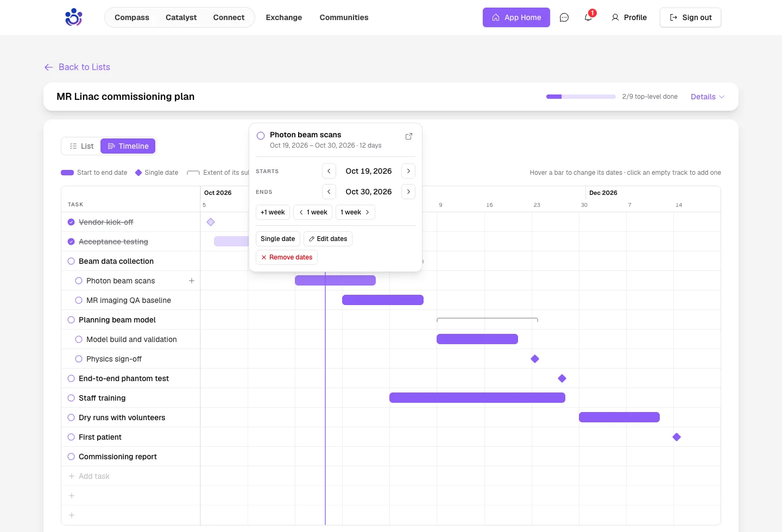Open the Profile page
The image size is (782, 532).
coord(629,17)
